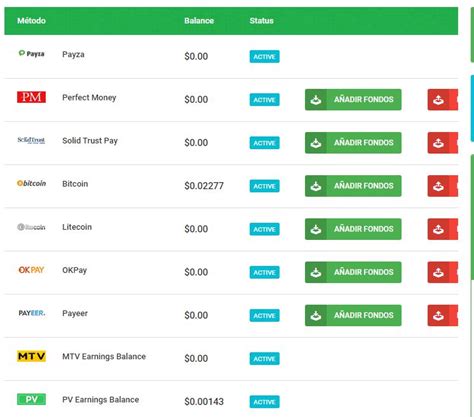Viewport: 474px width, 417px height.
Task: Add funds via OKPay
Action: (353, 272)
